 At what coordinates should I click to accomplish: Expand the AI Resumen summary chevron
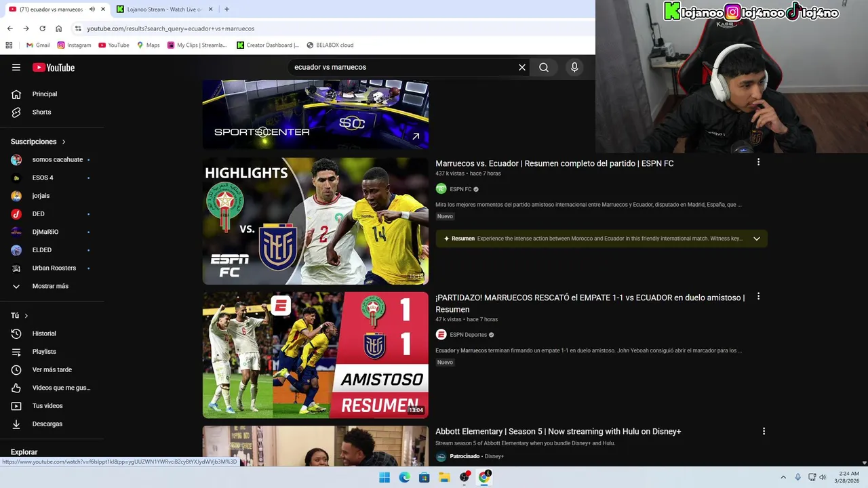tap(757, 239)
